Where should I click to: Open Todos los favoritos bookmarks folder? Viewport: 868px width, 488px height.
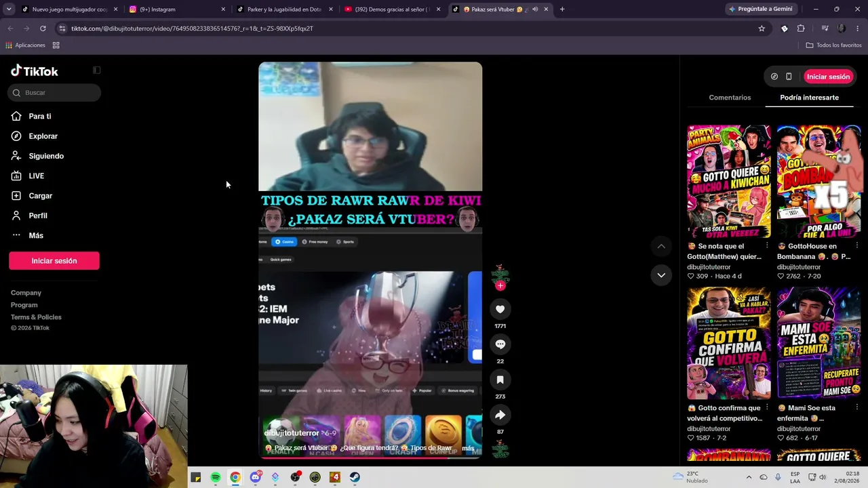coord(833,45)
